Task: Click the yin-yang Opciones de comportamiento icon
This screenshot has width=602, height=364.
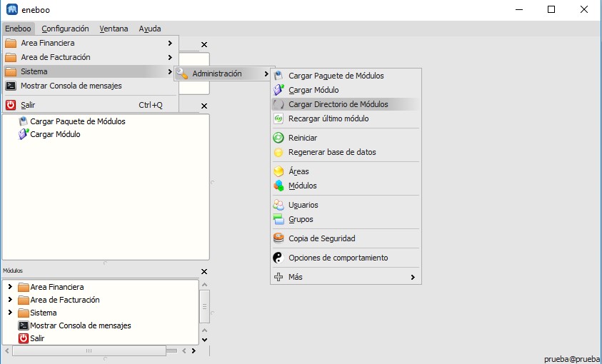Action: pyautogui.click(x=279, y=258)
